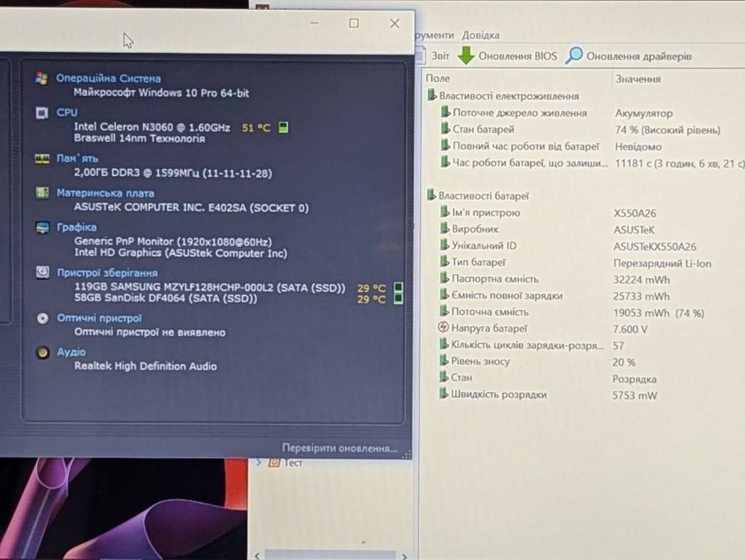Click the battery icon beside Виробник

coord(445,228)
